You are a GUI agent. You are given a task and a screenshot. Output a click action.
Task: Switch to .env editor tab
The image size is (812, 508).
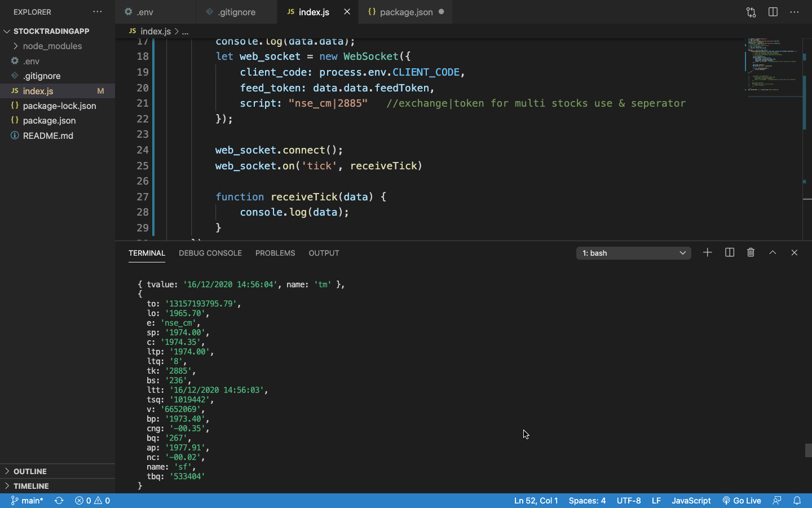(155, 12)
